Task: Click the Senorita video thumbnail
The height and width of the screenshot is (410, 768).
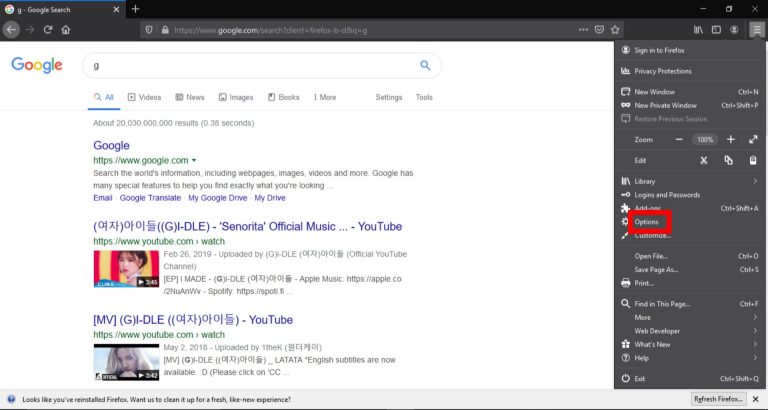Action: pos(126,269)
